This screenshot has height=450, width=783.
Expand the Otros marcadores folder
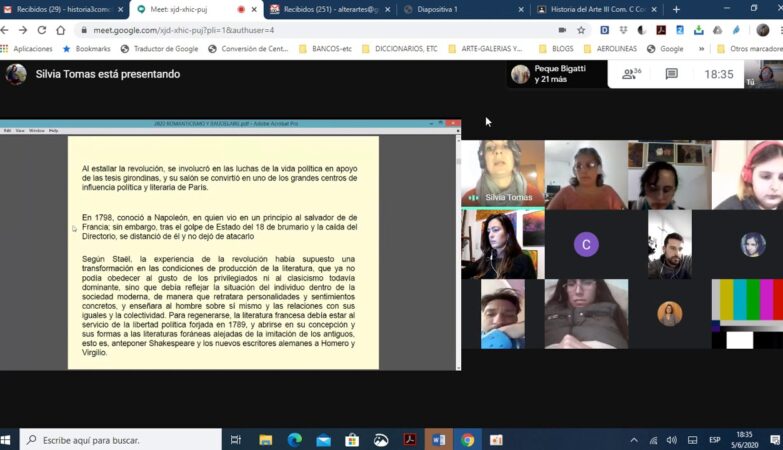click(x=750, y=49)
